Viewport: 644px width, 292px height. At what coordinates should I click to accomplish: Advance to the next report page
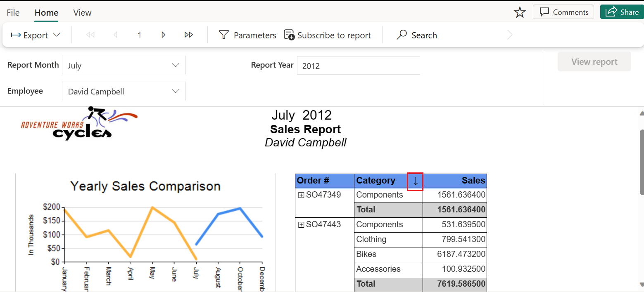pyautogui.click(x=164, y=35)
